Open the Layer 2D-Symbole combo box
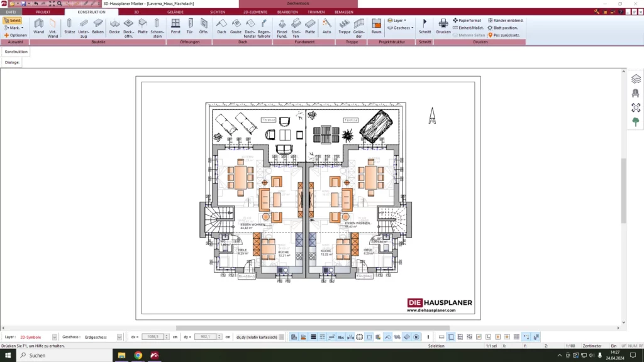Viewport: 644px width, 362px height. (38, 337)
